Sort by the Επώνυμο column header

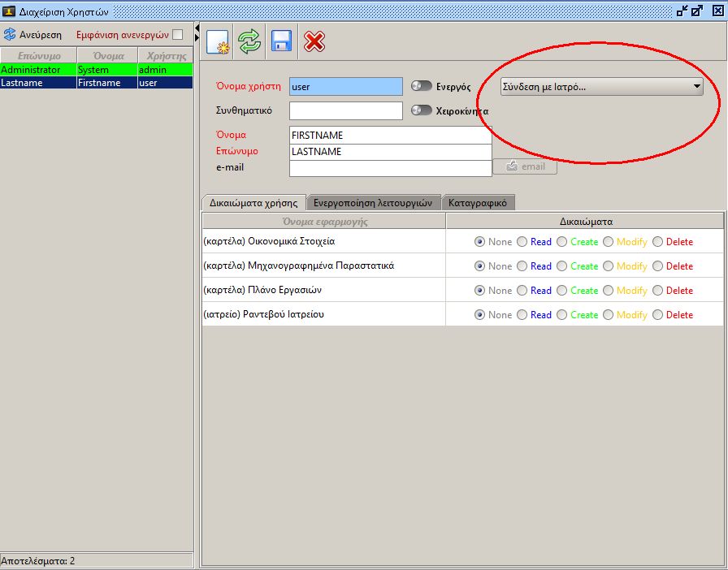tap(38, 56)
